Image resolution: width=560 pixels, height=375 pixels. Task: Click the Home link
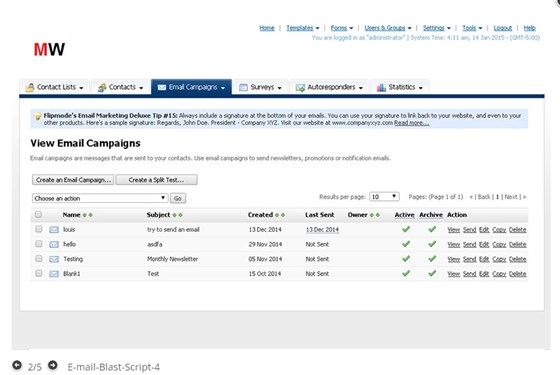pyautogui.click(x=267, y=28)
